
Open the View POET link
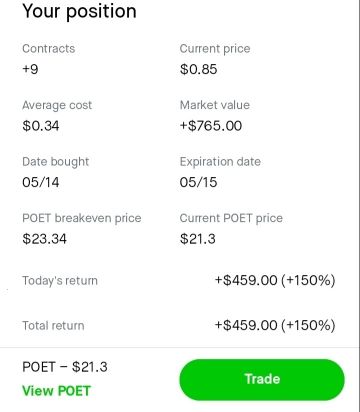56,391
